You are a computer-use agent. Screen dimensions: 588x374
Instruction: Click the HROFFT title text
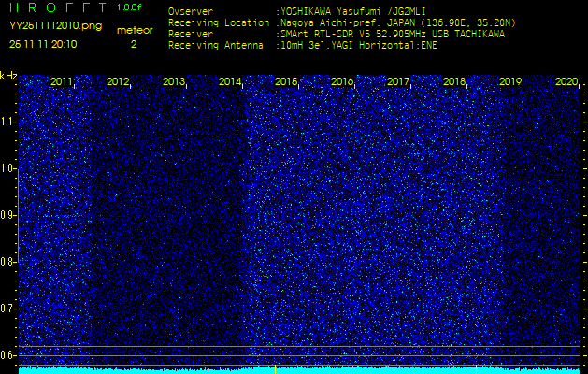58,7
